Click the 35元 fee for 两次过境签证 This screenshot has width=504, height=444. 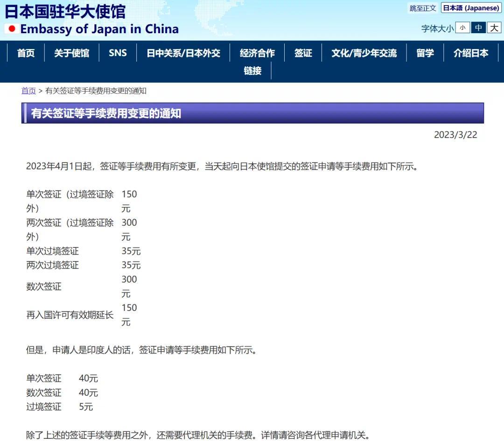pos(131,265)
